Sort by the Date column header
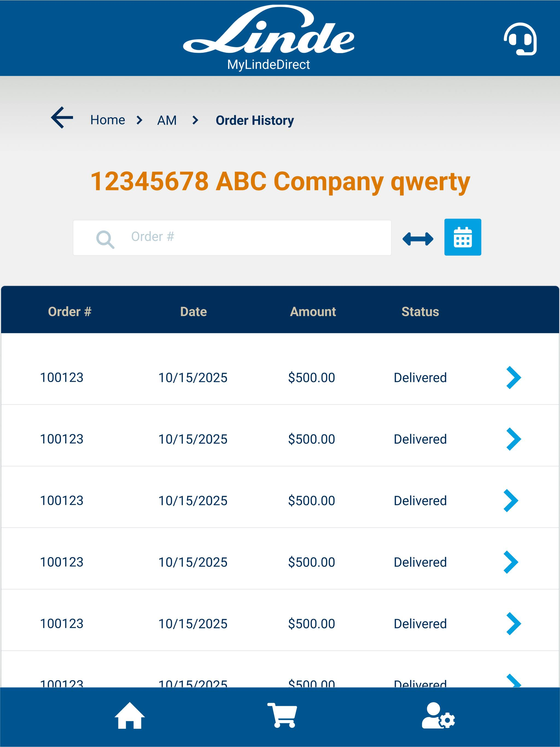The height and width of the screenshot is (747, 560). pos(194,311)
